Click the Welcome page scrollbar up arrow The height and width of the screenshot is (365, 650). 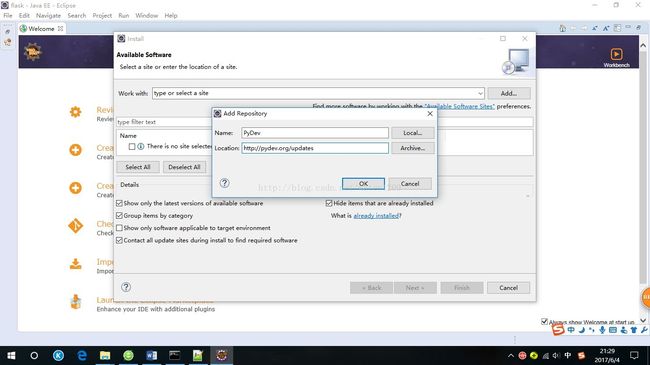point(643,45)
